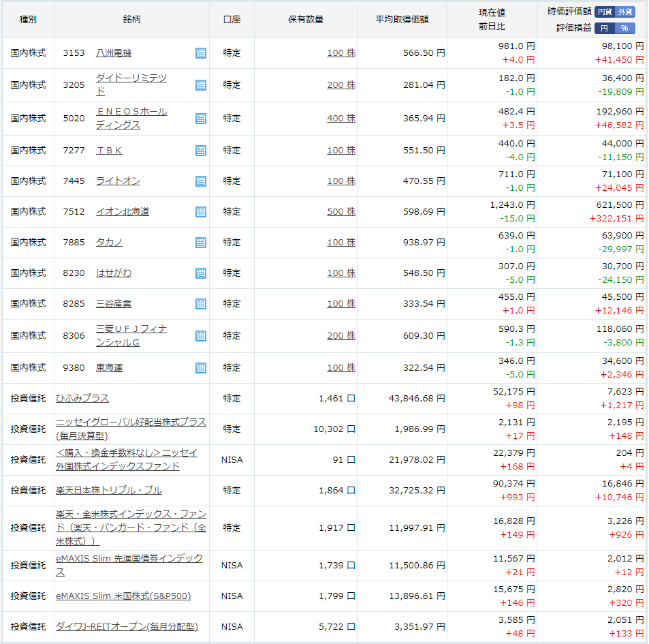
Task: Click the 種別 column header
Action: point(28,20)
